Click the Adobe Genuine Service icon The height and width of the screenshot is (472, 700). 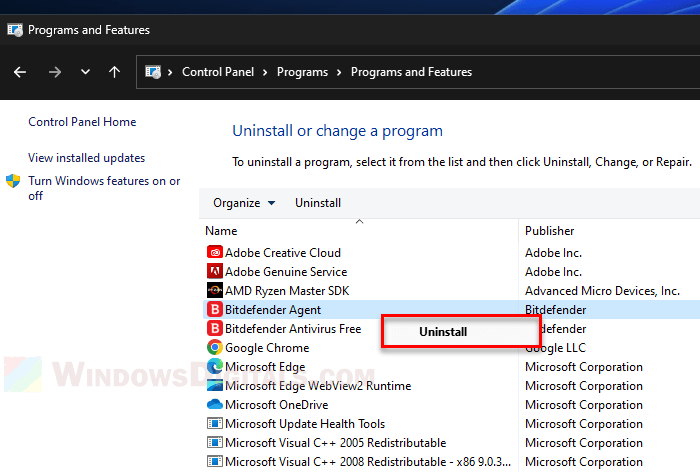(x=215, y=272)
